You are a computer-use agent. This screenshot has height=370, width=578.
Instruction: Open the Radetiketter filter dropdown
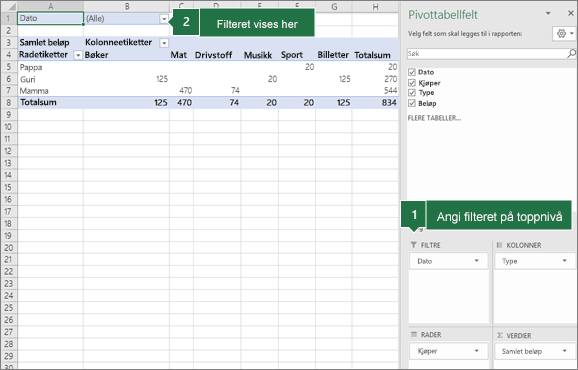coord(78,55)
